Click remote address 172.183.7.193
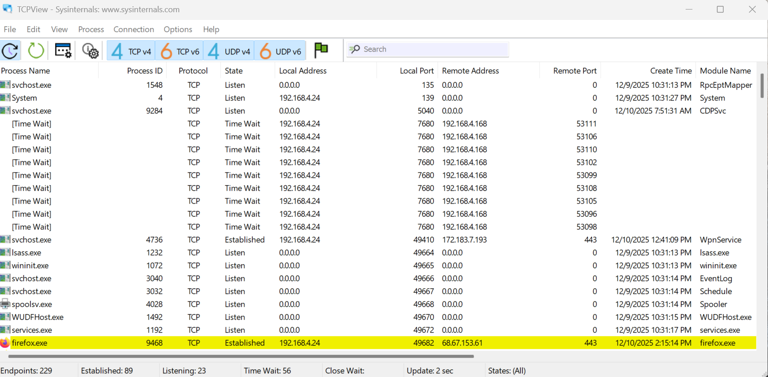The width and height of the screenshot is (768, 377). coord(464,240)
